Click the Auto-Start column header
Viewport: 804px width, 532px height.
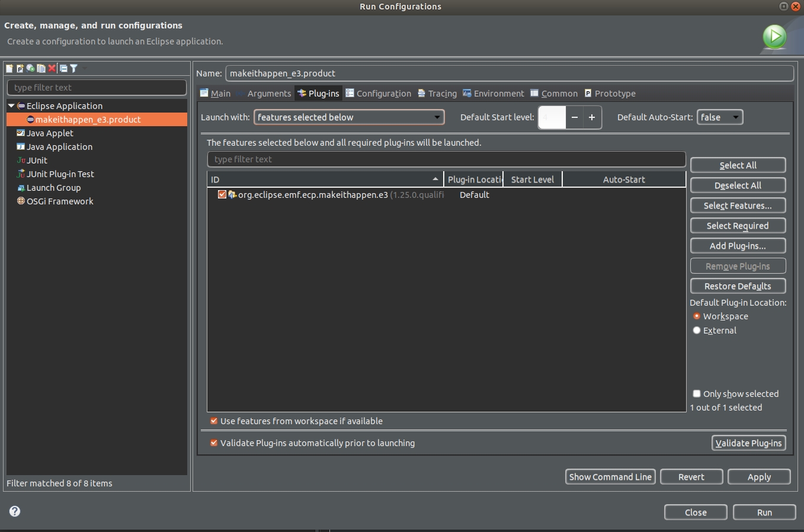(x=624, y=180)
